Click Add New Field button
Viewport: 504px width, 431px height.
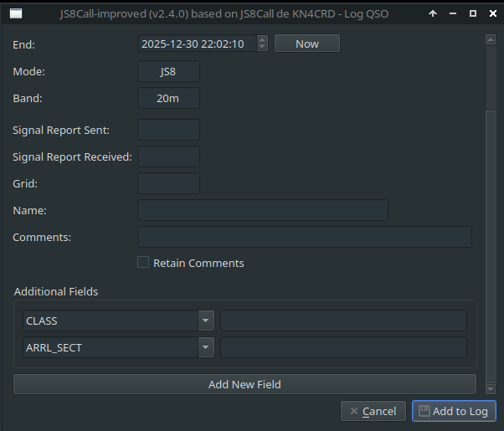244,384
